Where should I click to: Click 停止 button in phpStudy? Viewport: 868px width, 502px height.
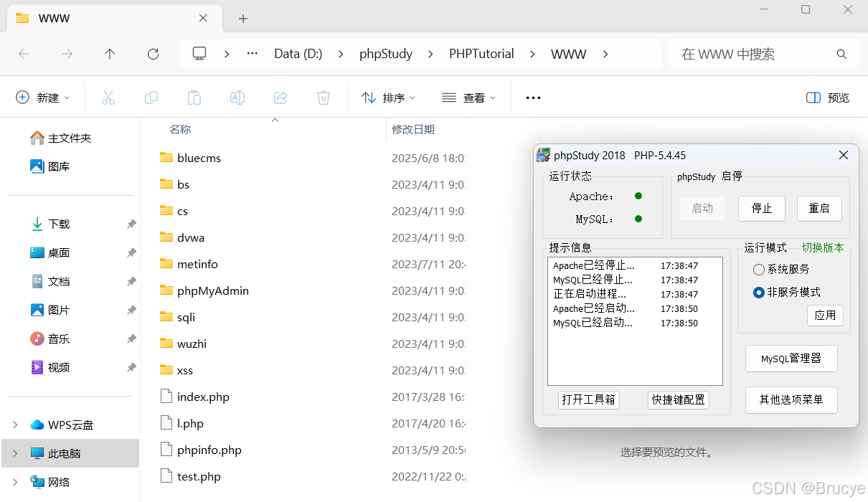click(x=762, y=209)
